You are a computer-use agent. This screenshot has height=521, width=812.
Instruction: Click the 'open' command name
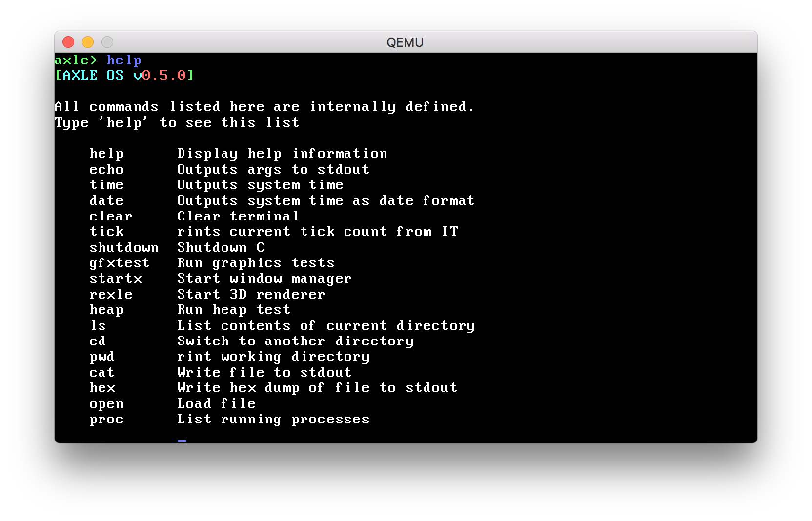tap(106, 403)
